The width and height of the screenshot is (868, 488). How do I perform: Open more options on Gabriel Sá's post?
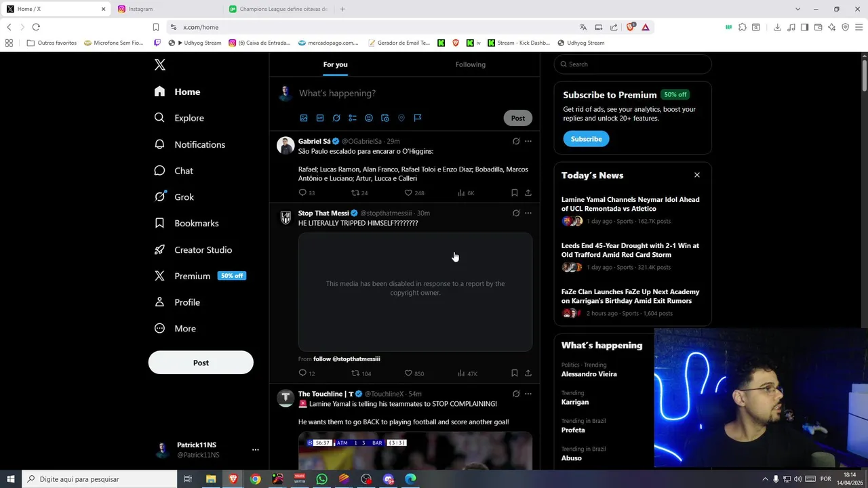[x=528, y=141]
